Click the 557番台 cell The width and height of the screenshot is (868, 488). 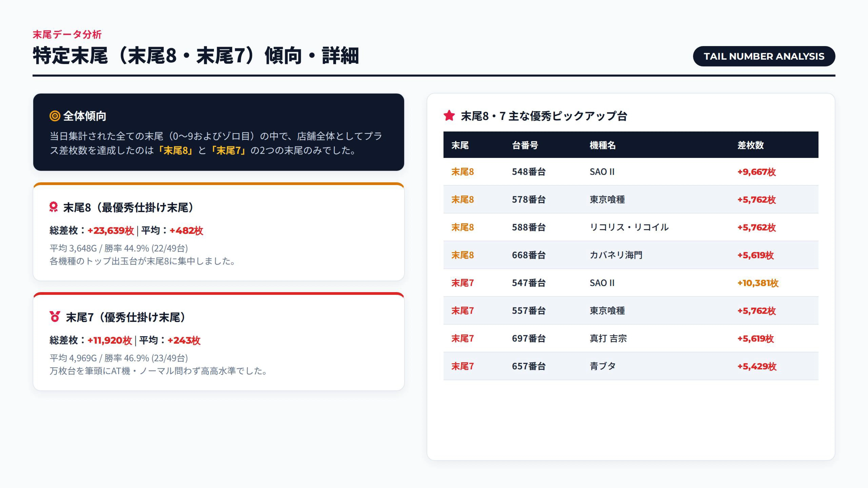529,311
